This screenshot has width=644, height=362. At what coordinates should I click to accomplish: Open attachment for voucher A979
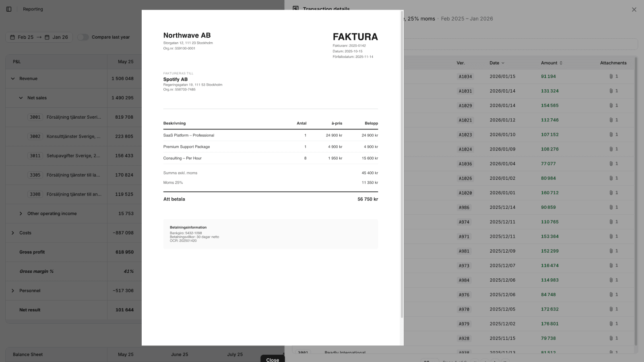[613, 324]
